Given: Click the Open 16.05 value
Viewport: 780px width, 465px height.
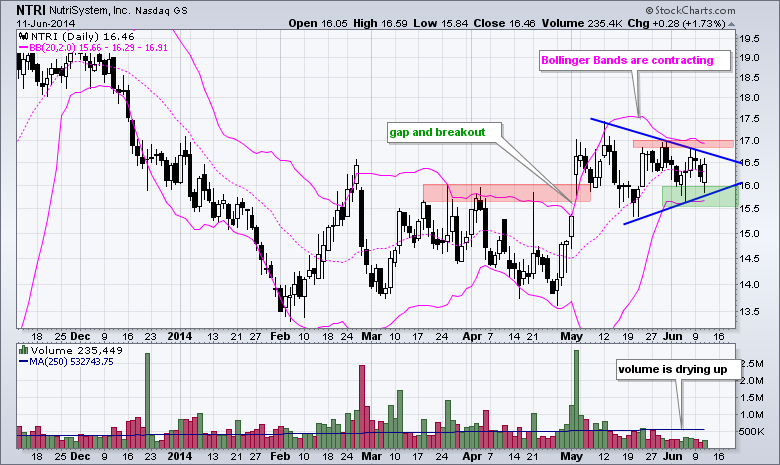Looking at the screenshot, I should (x=318, y=23).
